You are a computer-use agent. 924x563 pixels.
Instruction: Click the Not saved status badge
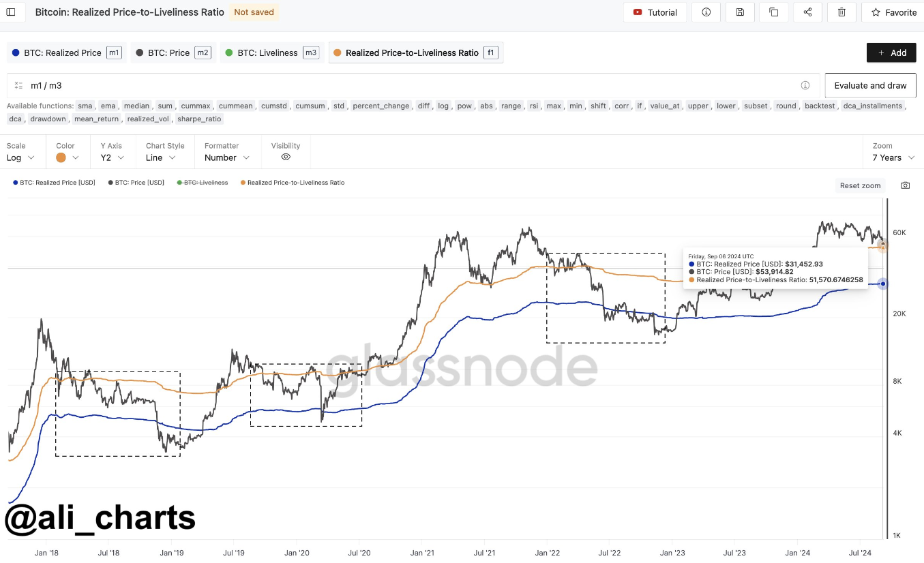254,12
